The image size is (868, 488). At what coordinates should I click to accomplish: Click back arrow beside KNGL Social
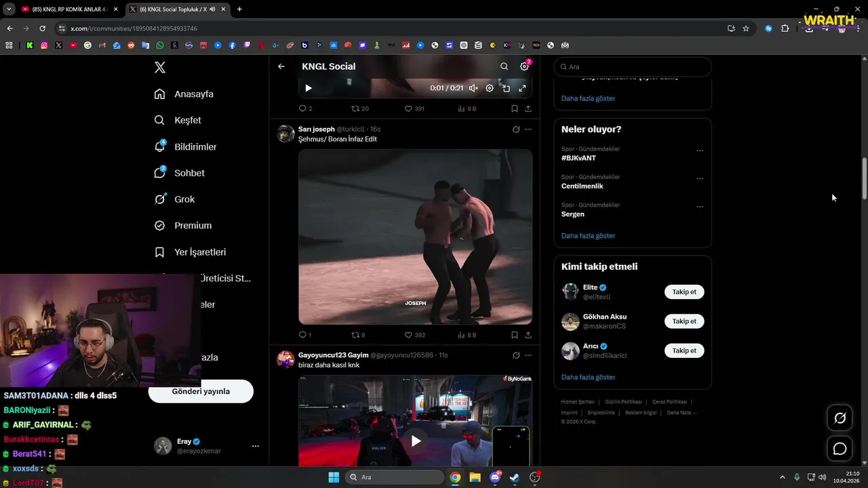281,66
